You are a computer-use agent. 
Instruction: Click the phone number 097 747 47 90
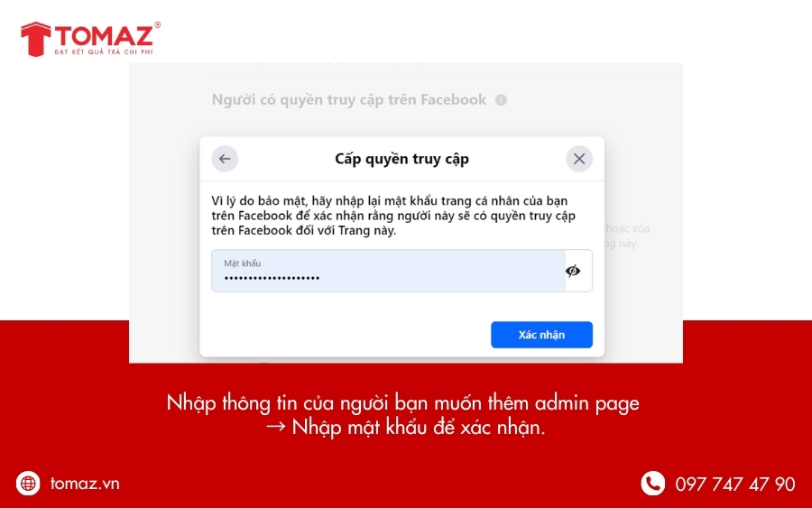click(734, 485)
